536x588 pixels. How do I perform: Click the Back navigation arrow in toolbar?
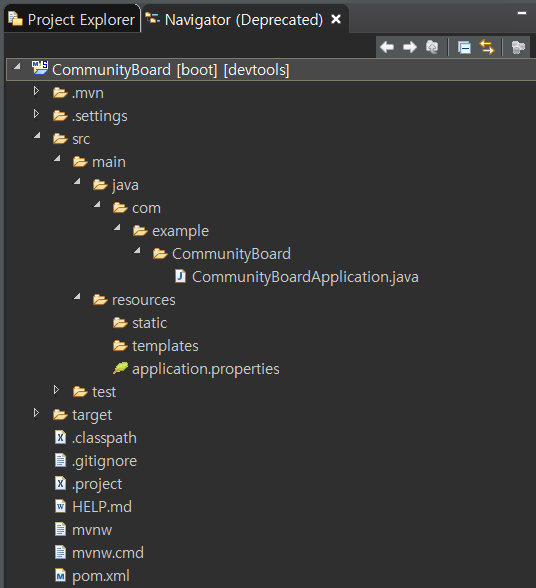[x=387, y=47]
